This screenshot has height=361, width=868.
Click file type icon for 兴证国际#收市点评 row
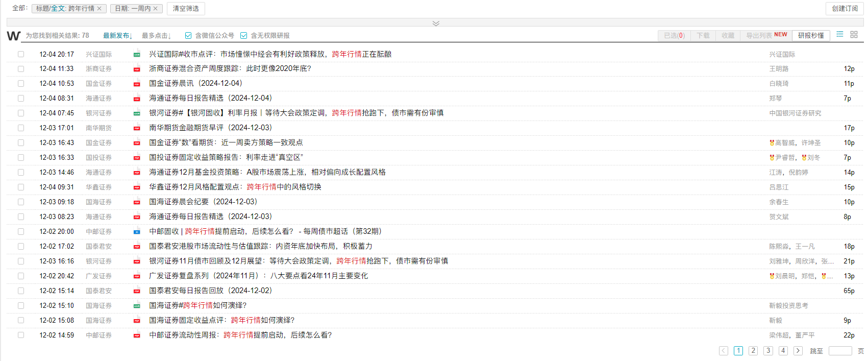pos(137,55)
